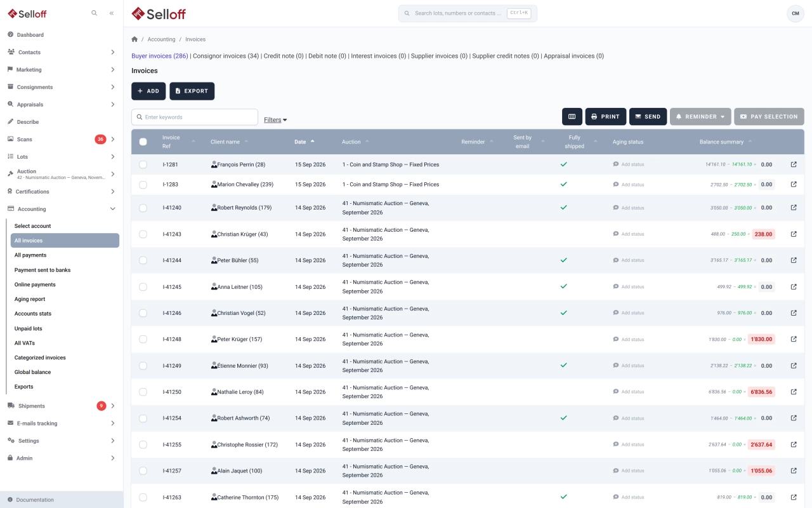Switch to Credit note (0) tab

point(284,56)
